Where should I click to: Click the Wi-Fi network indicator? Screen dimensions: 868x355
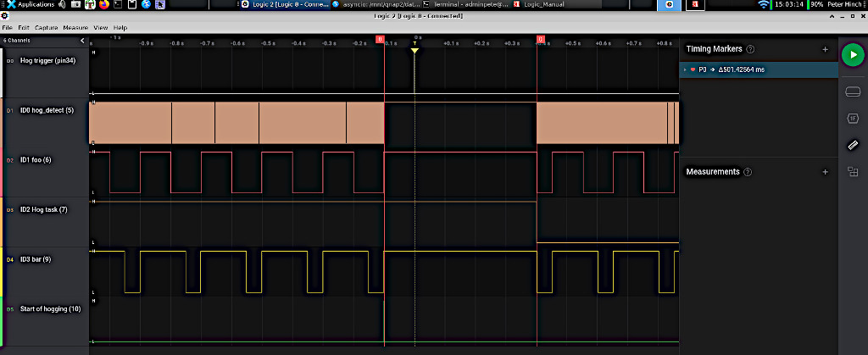[x=765, y=5]
